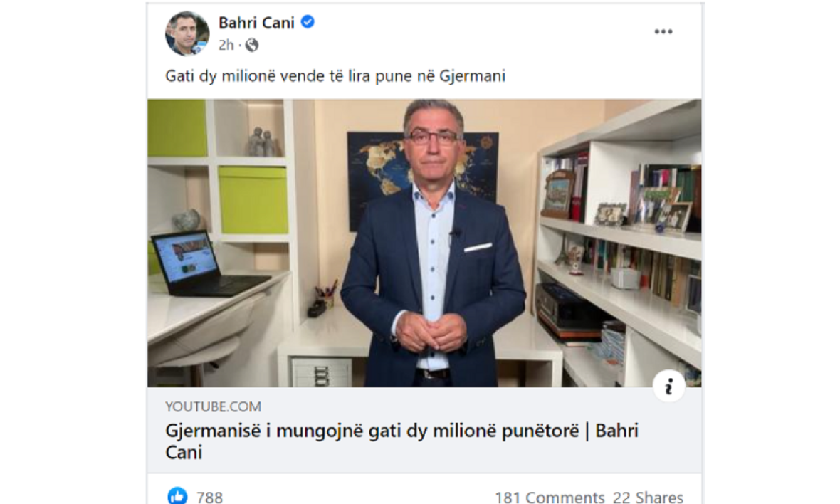840x504 pixels.
Task: Open the three-dot post options menu
Action: 663,31
